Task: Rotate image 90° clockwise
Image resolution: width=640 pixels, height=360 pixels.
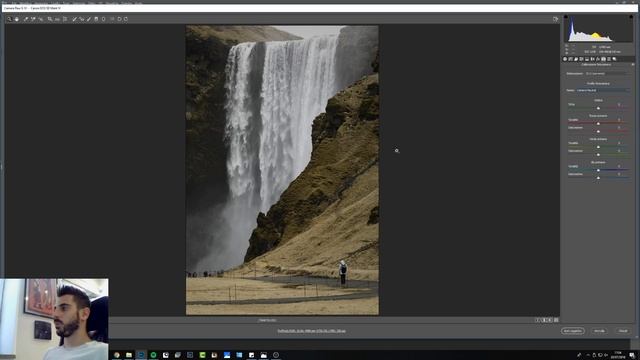Action: (x=126, y=19)
